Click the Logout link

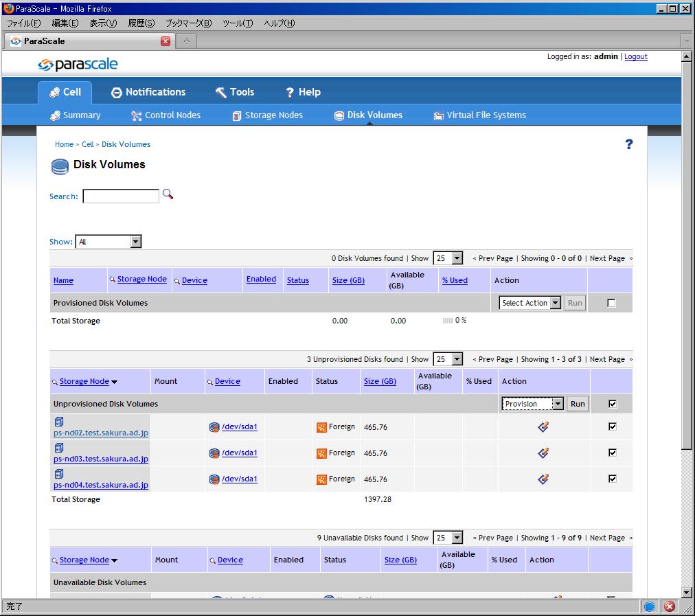coord(635,57)
